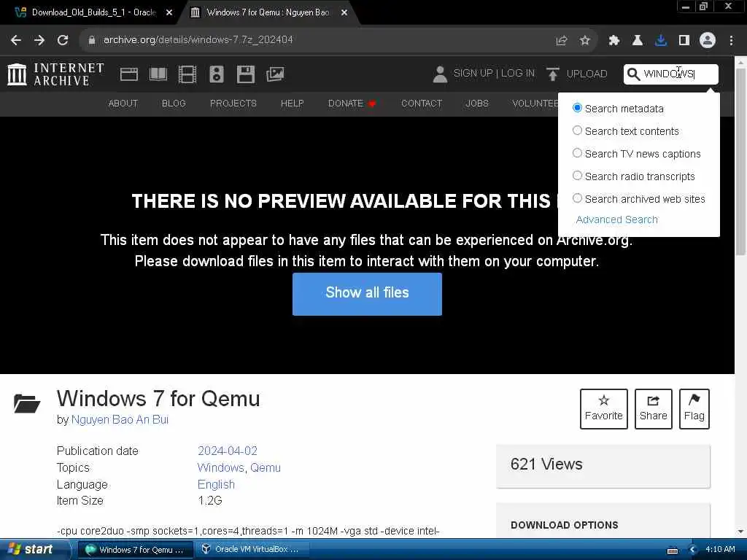Open the Software floppy disk icon
Screen dimensions: 747x560
coord(246,74)
